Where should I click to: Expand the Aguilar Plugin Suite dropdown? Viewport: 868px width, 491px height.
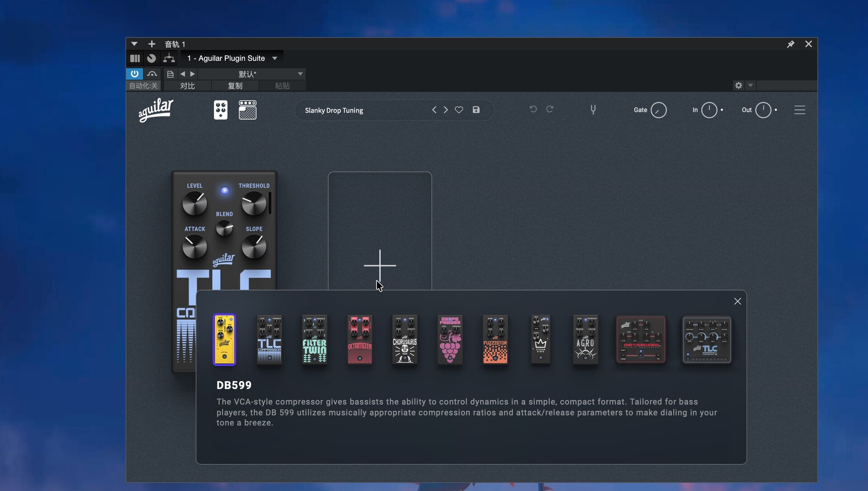(275, 58)
